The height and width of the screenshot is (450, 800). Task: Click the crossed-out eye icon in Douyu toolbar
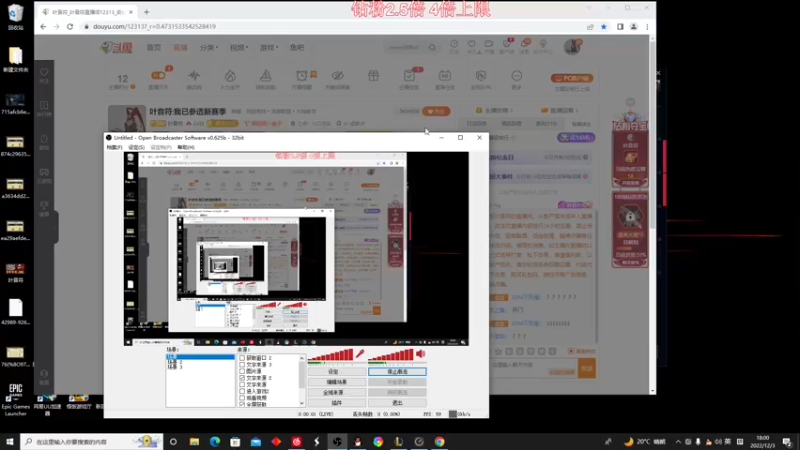[x=337, y=76]
